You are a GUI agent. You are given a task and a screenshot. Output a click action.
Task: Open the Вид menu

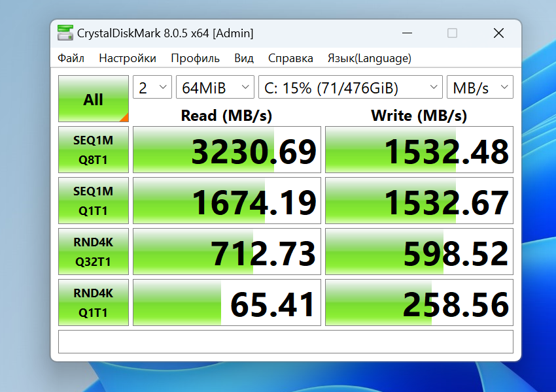click(x=244, y=58)
